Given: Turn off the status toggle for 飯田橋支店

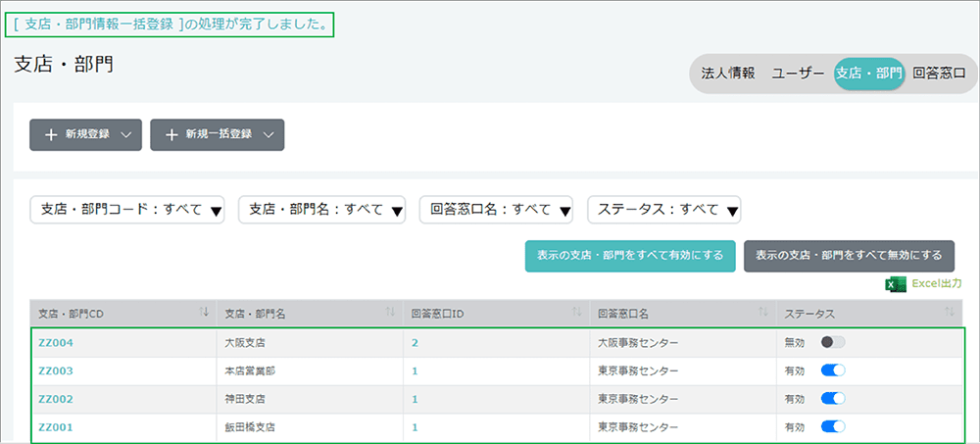Looking at the screenshot, I should tap(832, 427).
